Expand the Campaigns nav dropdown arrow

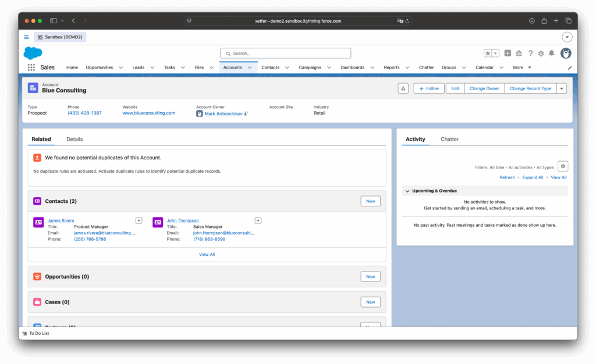tap(329, 67)
